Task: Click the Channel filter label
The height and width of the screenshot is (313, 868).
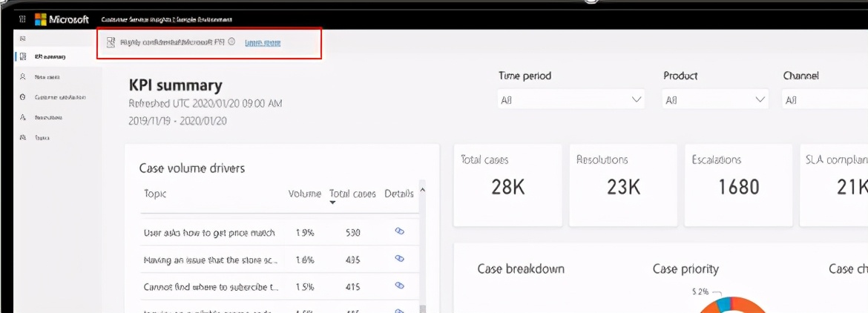Action: [800, 76]
